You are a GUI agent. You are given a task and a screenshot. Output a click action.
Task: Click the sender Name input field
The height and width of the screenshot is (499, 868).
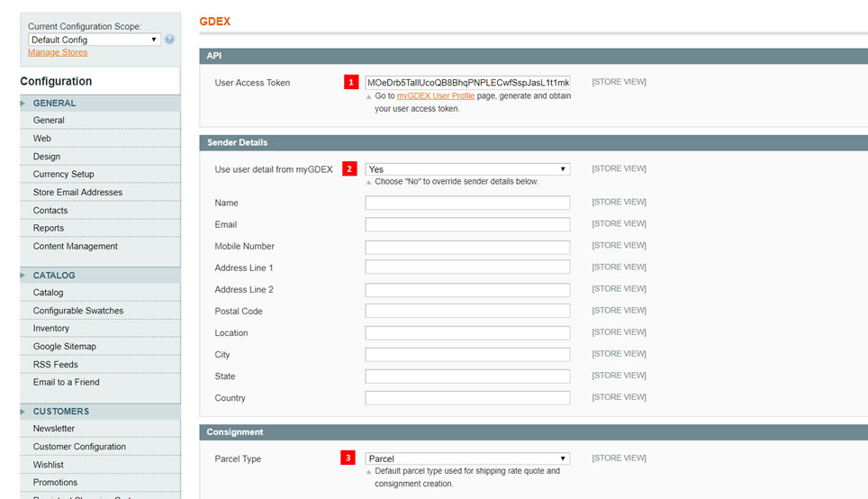pos(468,203)
